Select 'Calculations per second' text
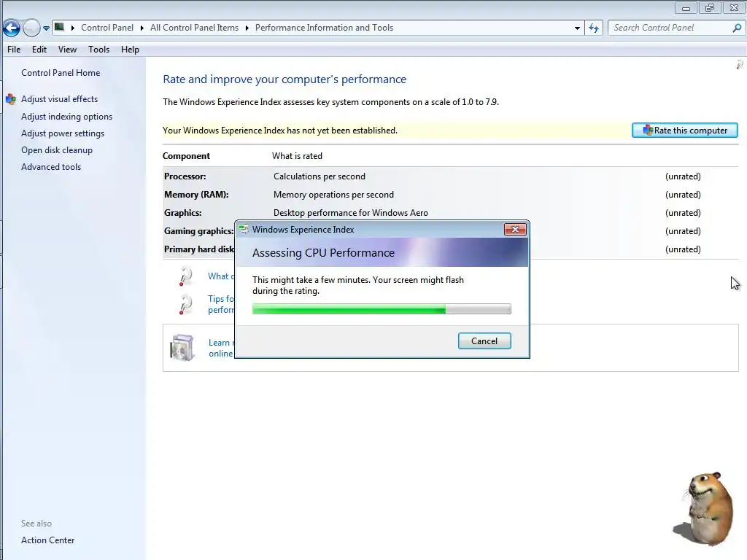This screenshot has width=747, height=560. [320, 176]
